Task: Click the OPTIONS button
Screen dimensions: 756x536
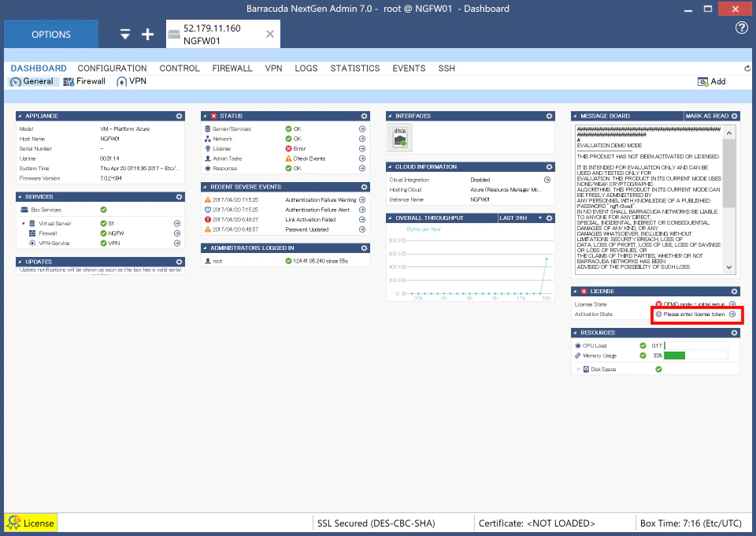Action: (51, 34)
